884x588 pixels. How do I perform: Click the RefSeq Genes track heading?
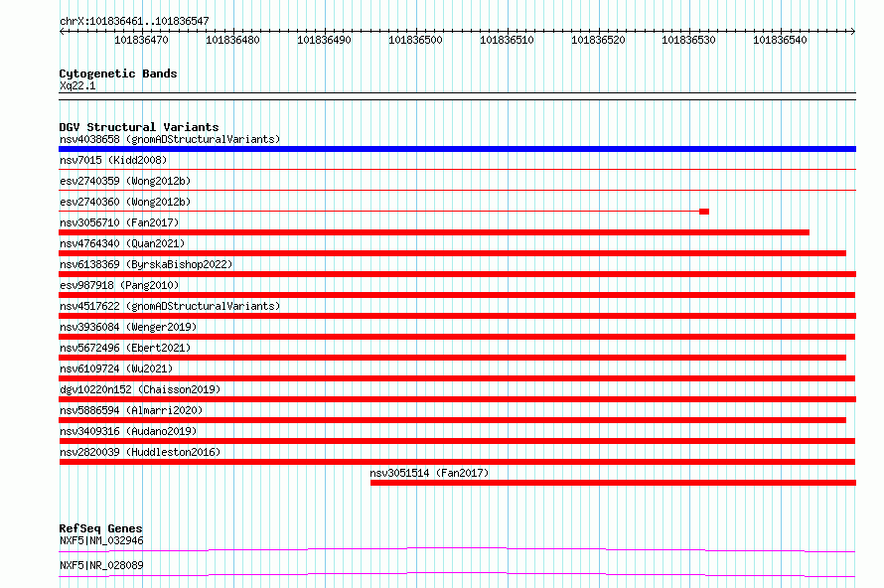click(100, 528)
